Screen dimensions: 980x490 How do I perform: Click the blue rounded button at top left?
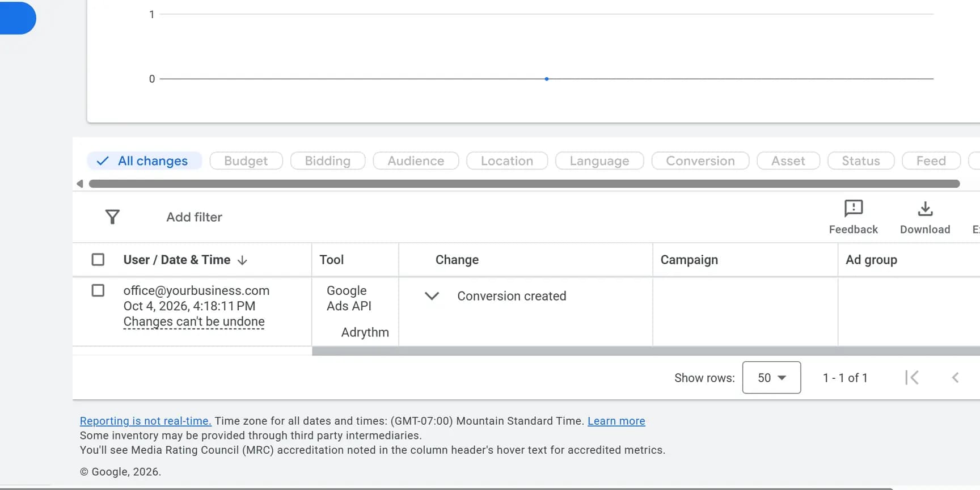tap(17, 18)
